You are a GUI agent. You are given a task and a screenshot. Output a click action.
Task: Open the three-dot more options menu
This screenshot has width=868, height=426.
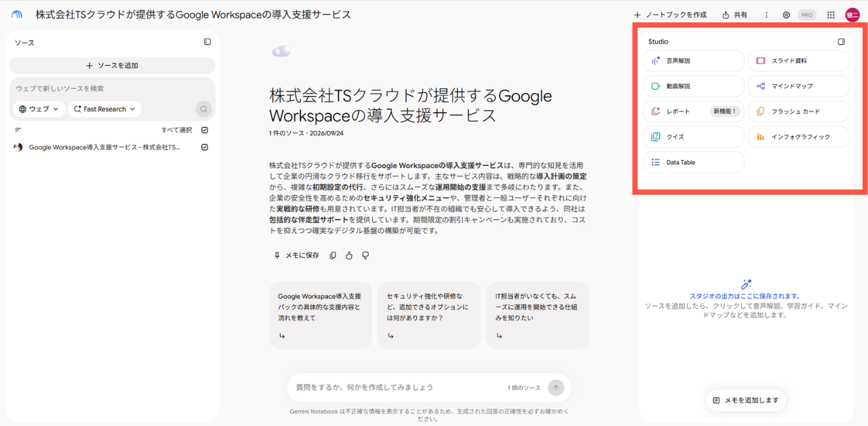click(x=766, y=15)
